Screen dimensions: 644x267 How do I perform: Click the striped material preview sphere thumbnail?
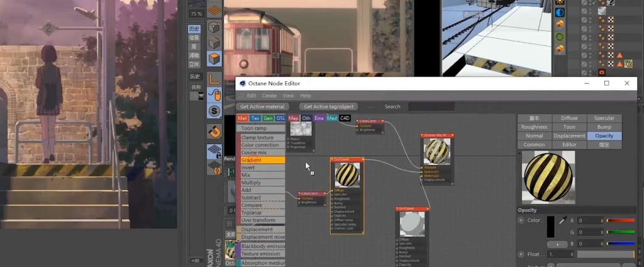pyautogui.click(x=548, y=178)
